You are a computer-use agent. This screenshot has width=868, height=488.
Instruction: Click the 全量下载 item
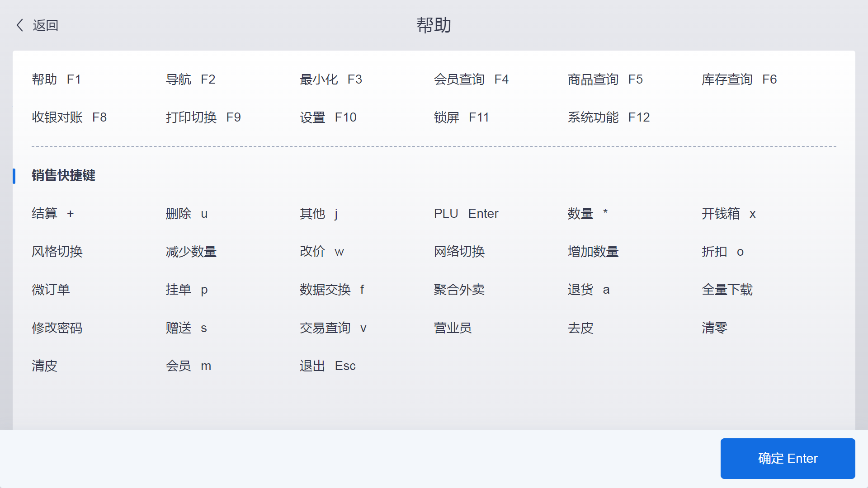pos(727,290)
